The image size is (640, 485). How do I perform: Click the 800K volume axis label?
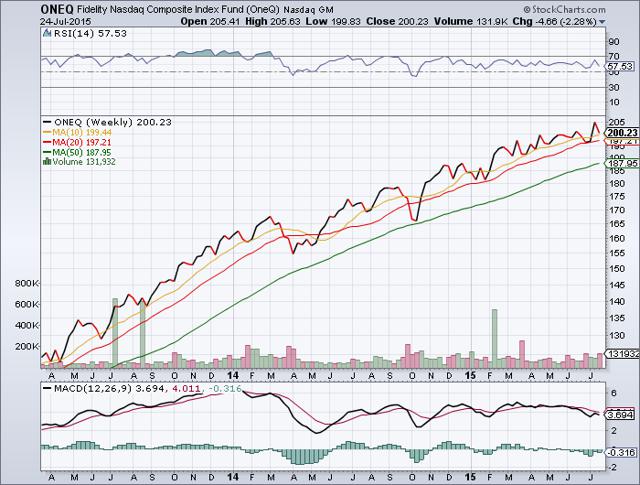(x=27, y=283)
